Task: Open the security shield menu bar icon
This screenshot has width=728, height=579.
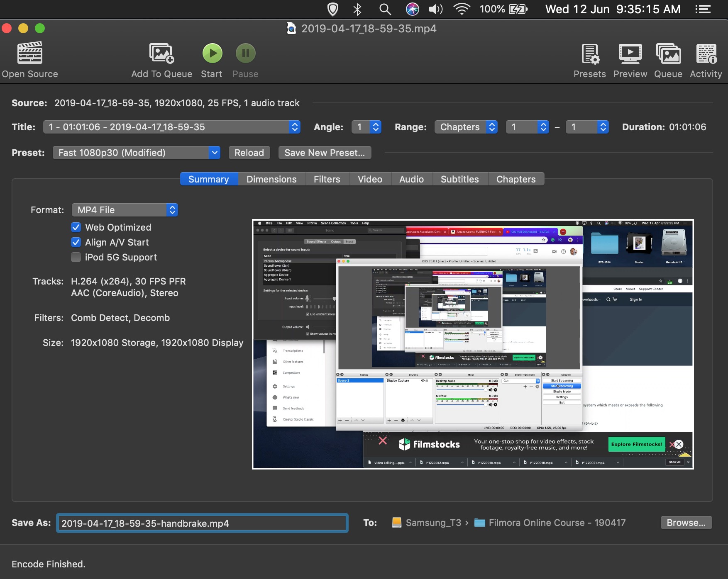Action: pyautogui.click(x=333, y=9)
